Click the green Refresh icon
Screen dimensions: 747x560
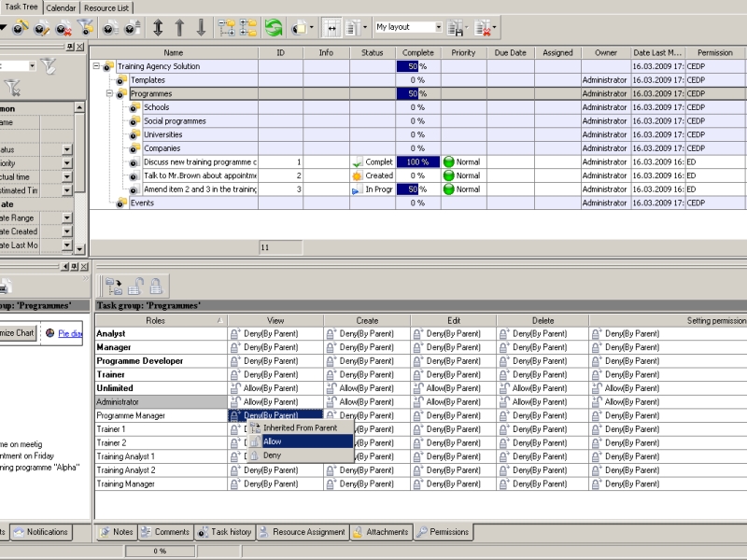[274, 28]
